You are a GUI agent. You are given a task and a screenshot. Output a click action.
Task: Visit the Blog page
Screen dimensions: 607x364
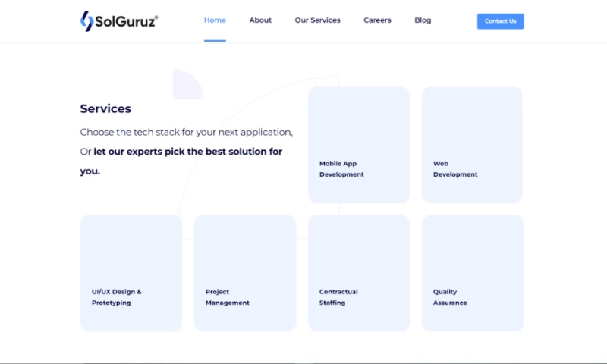click(423, 20)
